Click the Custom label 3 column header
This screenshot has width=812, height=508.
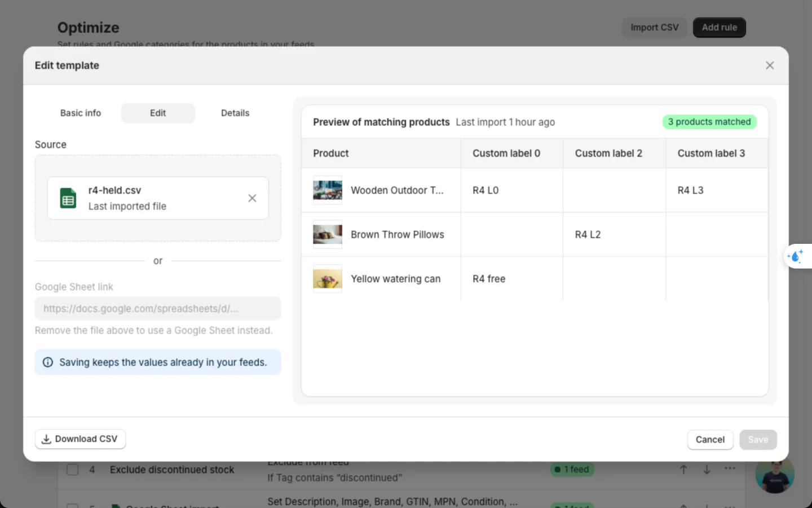click(717, 154)
